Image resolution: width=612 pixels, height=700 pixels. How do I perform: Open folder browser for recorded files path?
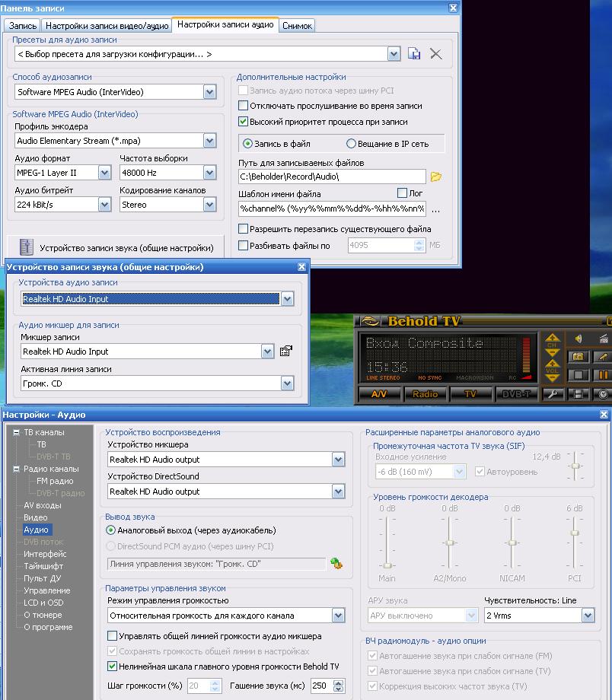(x=436, y=177)
